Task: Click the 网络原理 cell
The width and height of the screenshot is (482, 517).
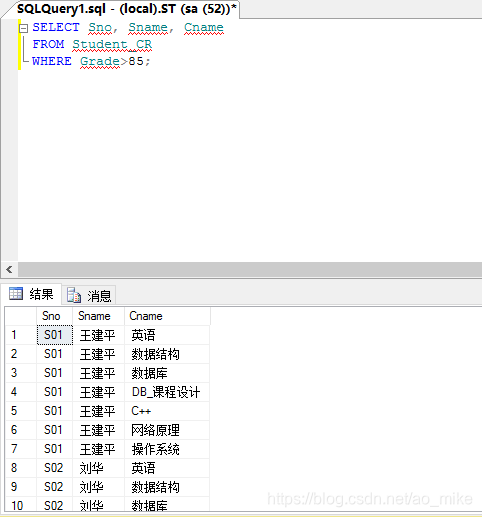Action: coord(167,430)
